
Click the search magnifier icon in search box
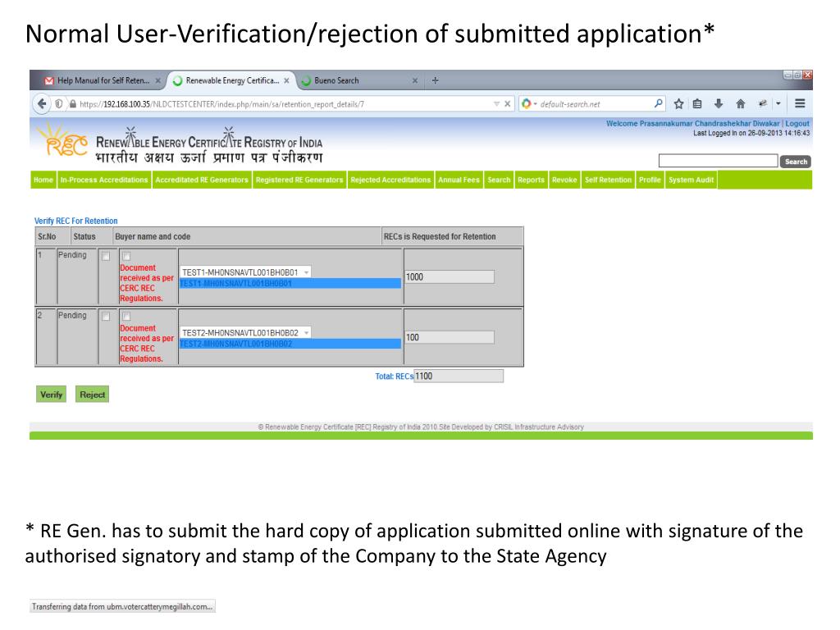[x=659, y=103]
